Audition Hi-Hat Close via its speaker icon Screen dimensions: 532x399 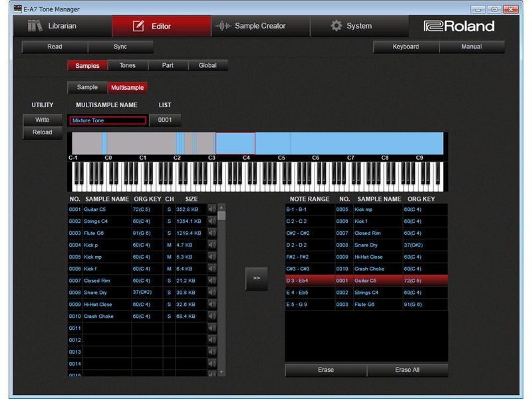click(x=212, y=305)
